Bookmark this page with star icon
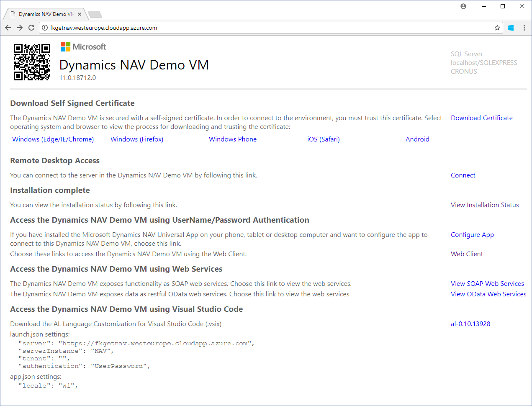 [497, 28]
